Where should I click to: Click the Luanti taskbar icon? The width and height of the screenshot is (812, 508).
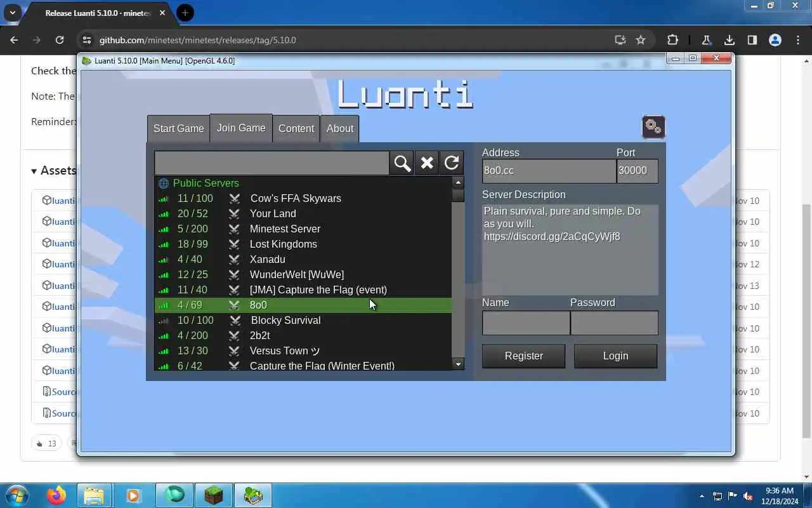[253, 495]
